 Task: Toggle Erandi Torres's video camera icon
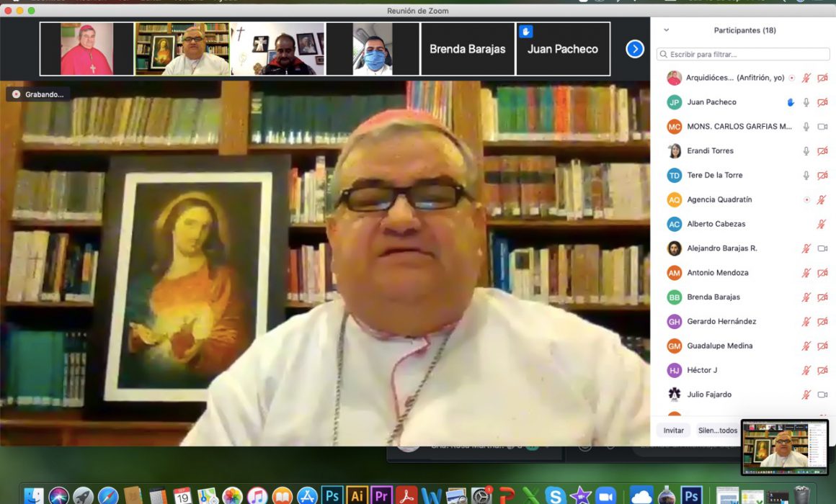(x=823, y=151)
